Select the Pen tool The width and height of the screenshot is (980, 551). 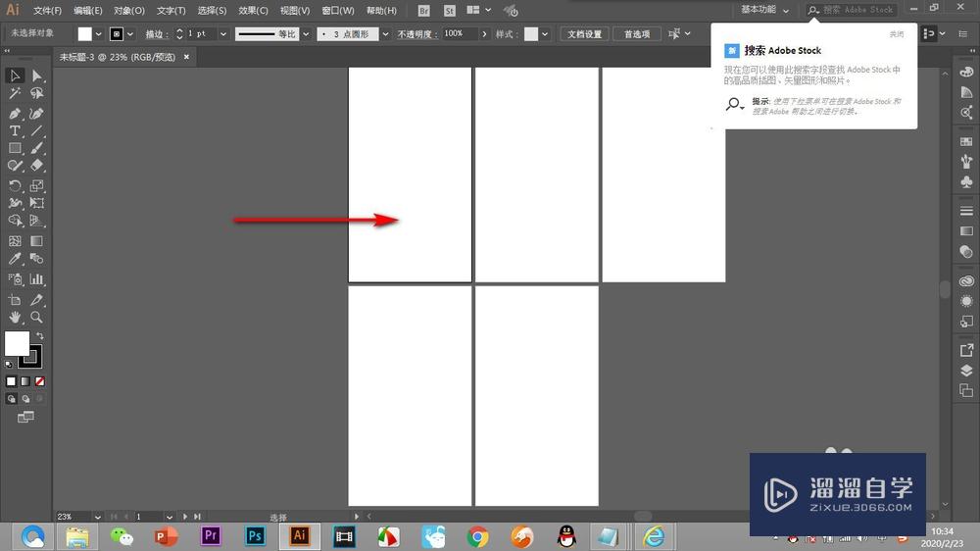coord(15,114)
